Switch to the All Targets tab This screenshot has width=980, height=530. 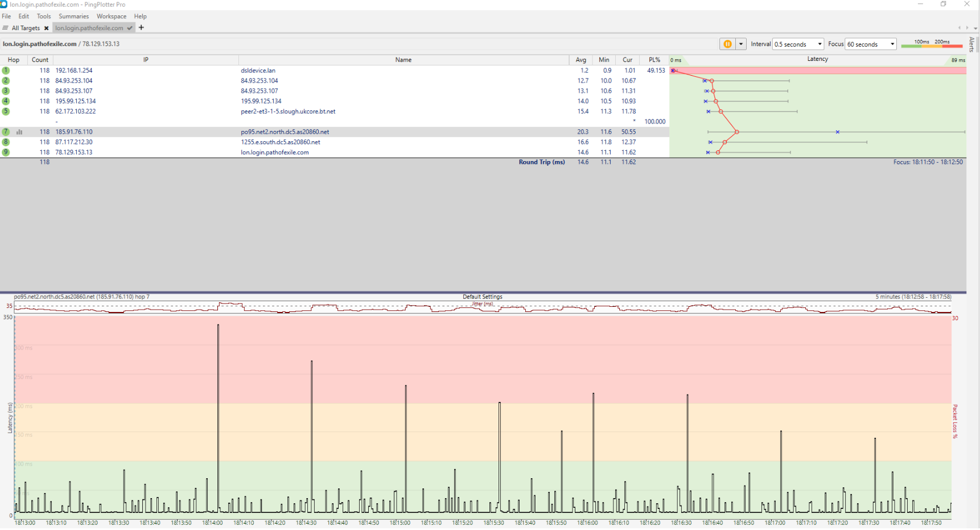pos(26,28)
